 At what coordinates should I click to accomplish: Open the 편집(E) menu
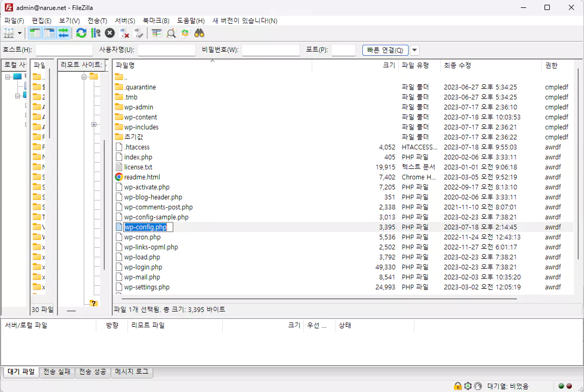click(42, 21)
